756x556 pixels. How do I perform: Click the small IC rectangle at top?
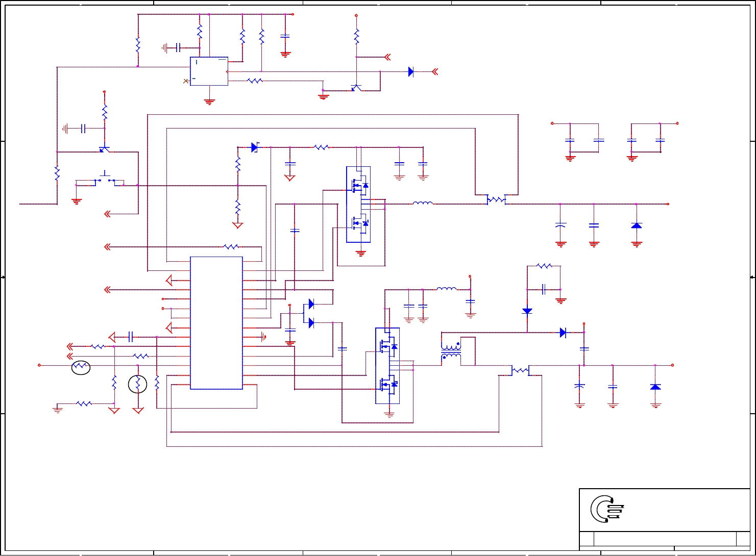point(209,71)
